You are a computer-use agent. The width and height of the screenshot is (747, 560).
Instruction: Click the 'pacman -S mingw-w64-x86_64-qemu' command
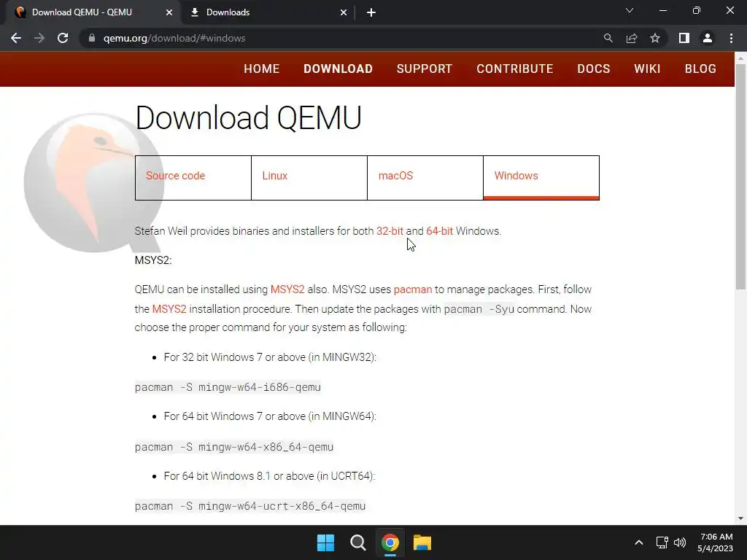[x=234, y=447]
